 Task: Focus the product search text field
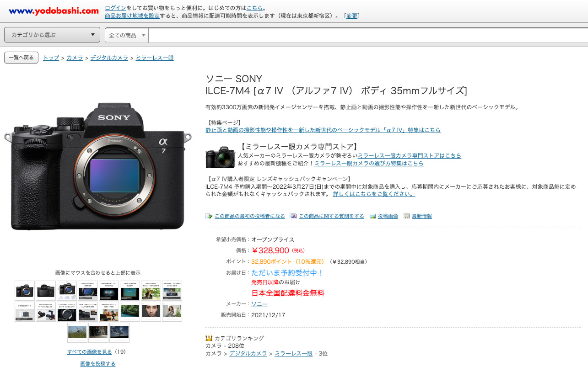(x=366, y=35)
